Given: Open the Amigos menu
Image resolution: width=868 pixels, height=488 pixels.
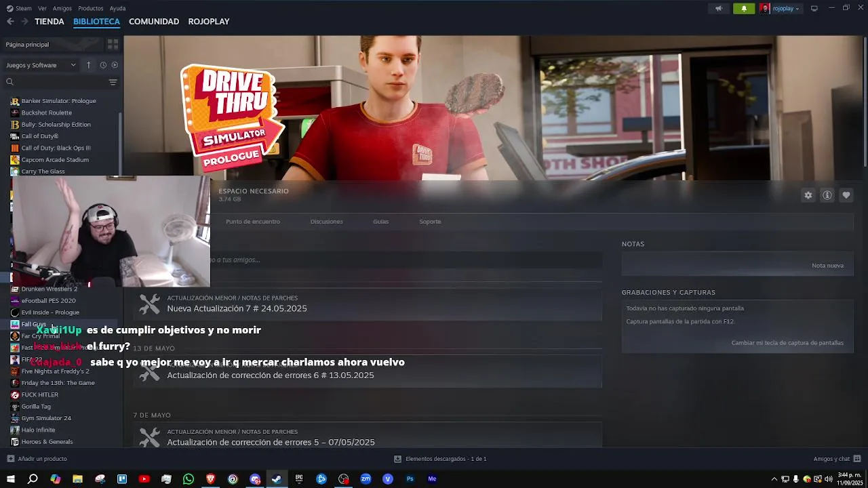Looking at the screenshot, I should coord(62,8).
